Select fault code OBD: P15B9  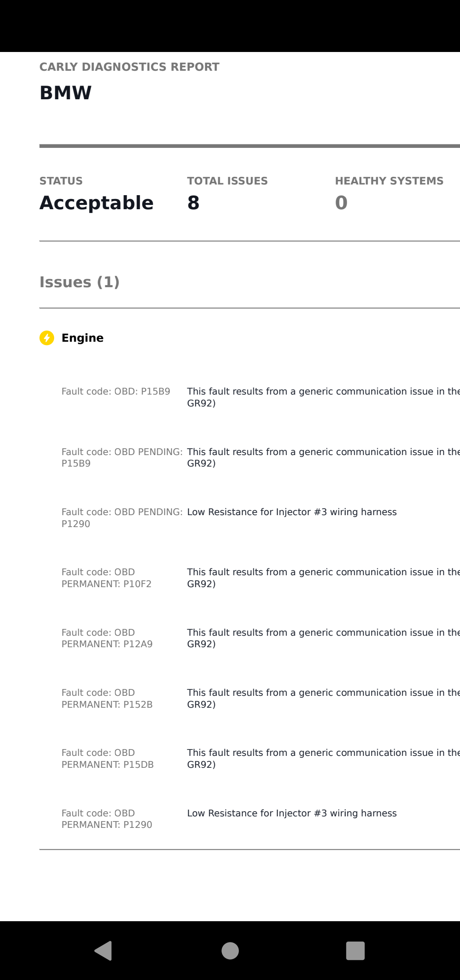click(x=116, y=392)
